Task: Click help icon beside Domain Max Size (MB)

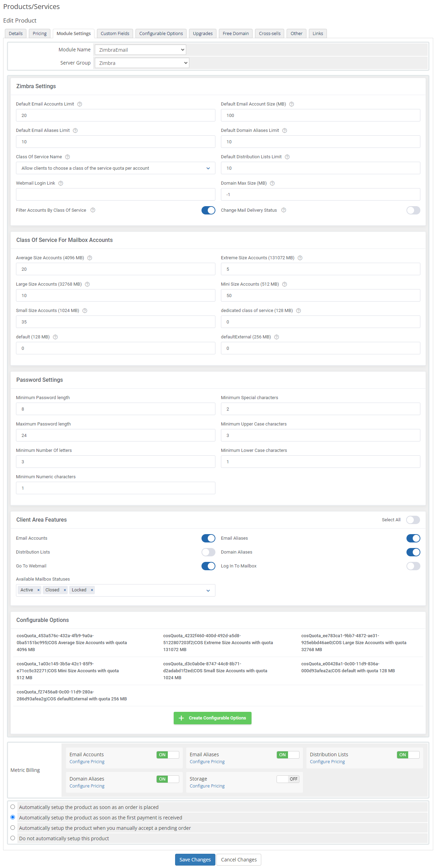Action: coord(272,183)
